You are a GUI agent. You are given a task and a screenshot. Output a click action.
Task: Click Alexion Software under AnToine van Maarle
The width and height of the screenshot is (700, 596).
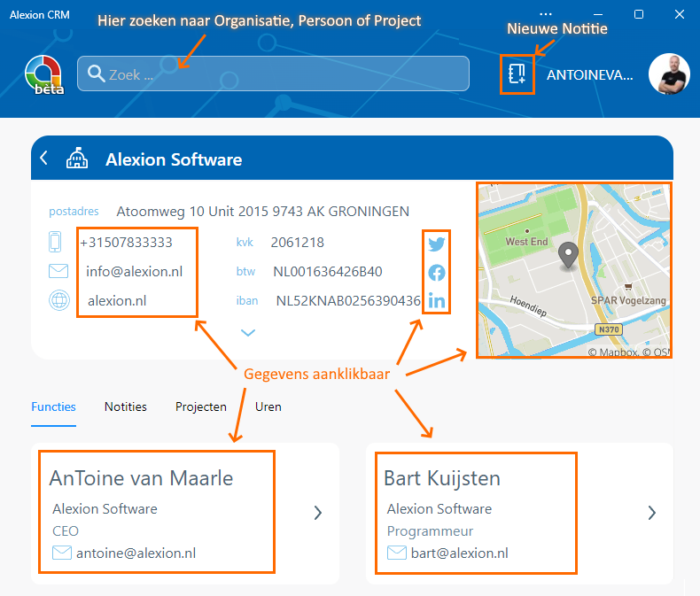105,508
